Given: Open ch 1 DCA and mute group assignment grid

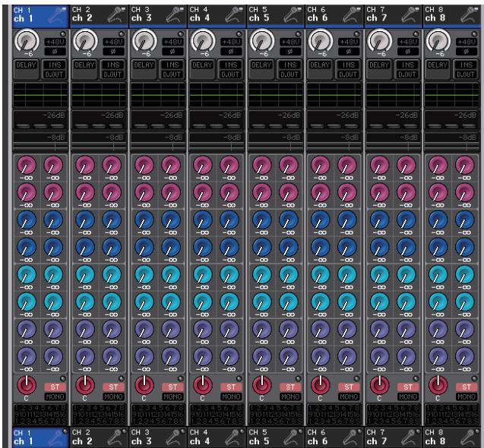Looking at the screenshot, I should 40,415.
